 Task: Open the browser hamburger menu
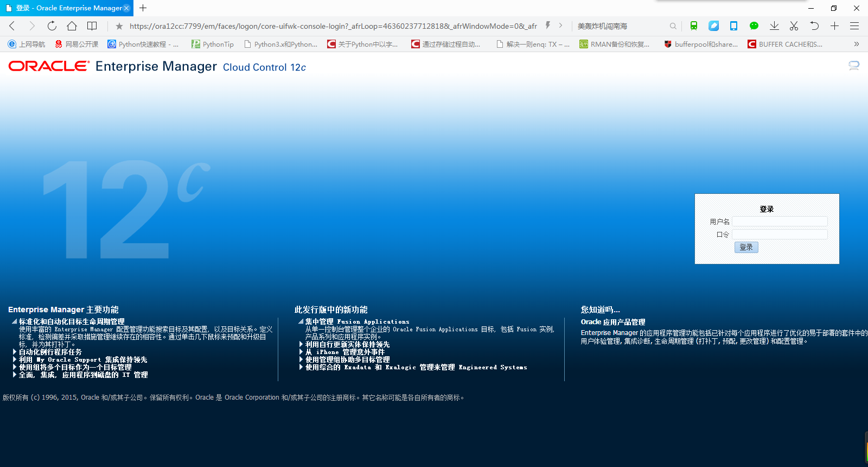pyautogui.click(x=854, y=26)
